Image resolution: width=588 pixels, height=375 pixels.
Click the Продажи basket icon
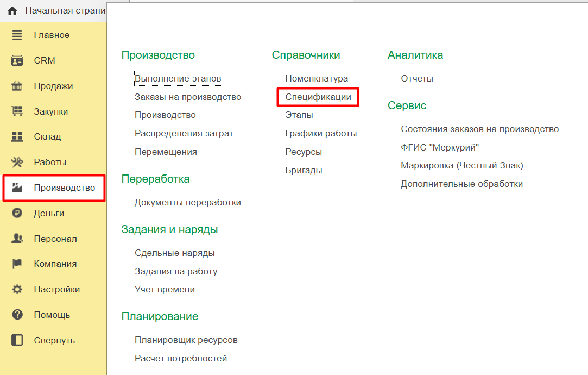point(17,86)
